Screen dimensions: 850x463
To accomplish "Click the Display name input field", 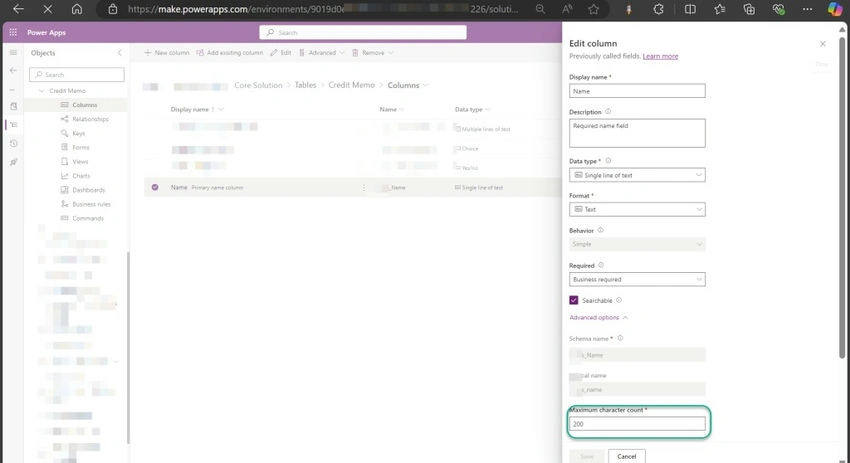I will tap(637, 91).
